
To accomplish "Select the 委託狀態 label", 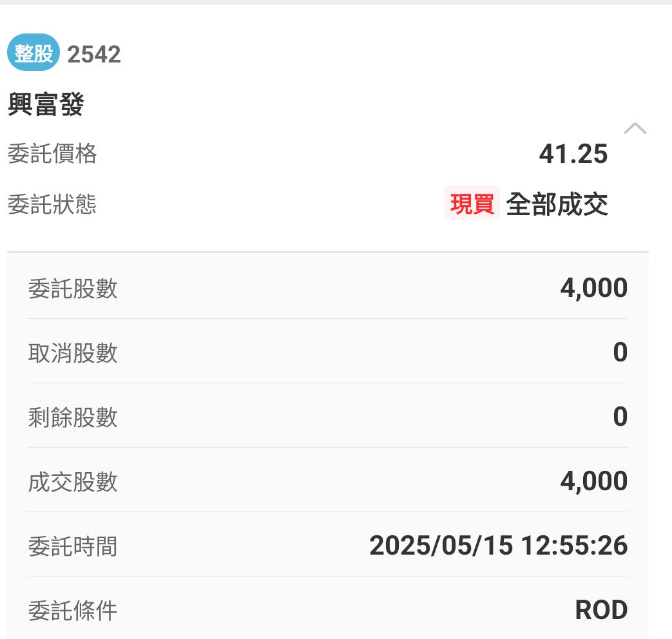I will tap(52, 205).
